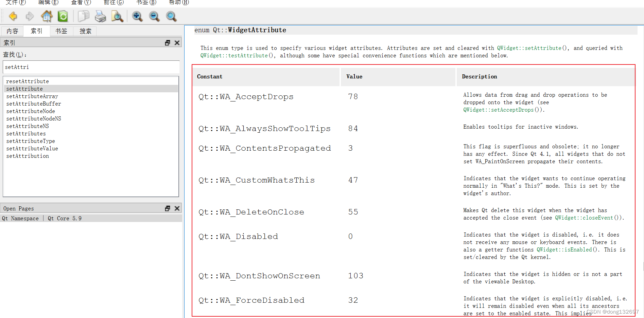
Task: Follow the QWidget::closeEvent() link
Action: coord(588,218)
